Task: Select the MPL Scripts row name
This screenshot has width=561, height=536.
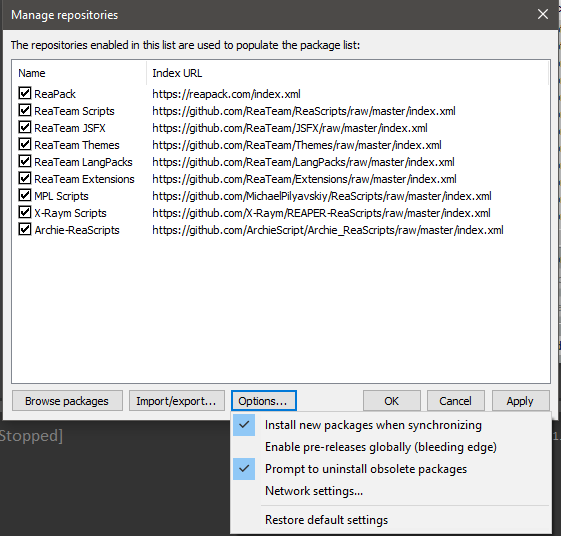Action: pos(61,196)
